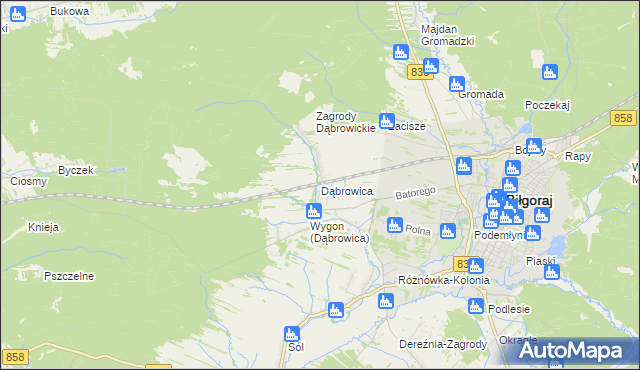This screenshot has width=640, height=370.
Task: Select the Zagrody Dąbrowickie label
Action: [x=346, y=122]
